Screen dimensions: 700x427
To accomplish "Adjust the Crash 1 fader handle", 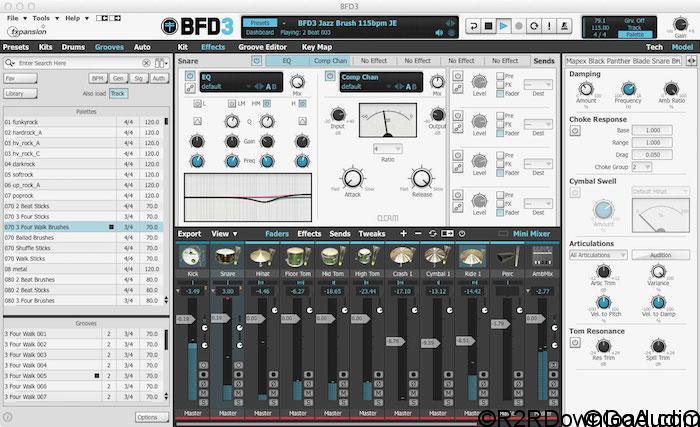I will [x=395, y=342].
